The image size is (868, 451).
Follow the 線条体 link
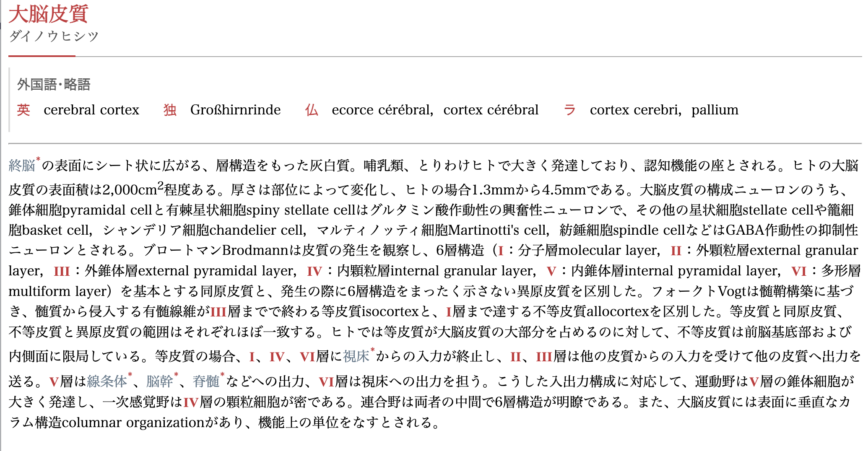click(x=107, y=381)
